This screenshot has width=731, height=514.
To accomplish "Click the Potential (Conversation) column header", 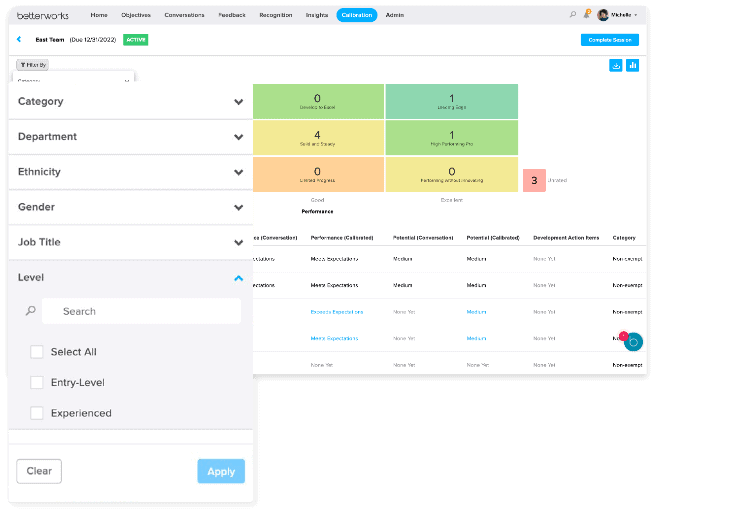I will pos(423,238).
